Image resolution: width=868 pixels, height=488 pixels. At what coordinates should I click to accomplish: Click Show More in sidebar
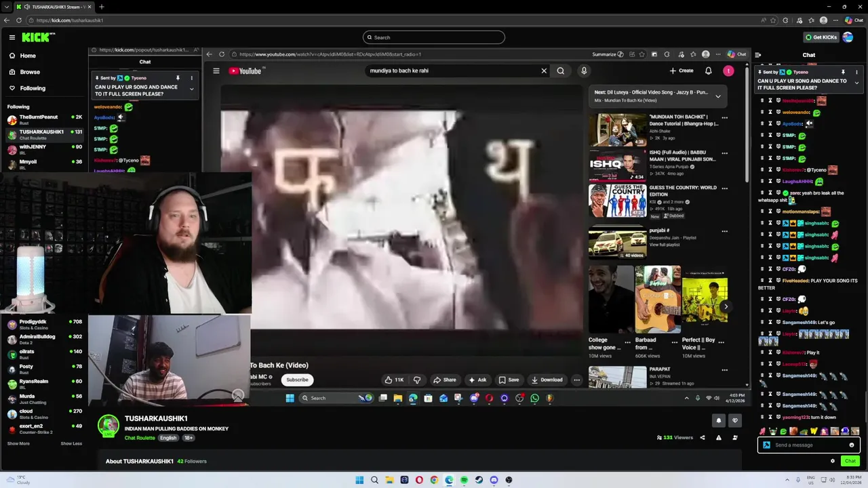[18, 443]
